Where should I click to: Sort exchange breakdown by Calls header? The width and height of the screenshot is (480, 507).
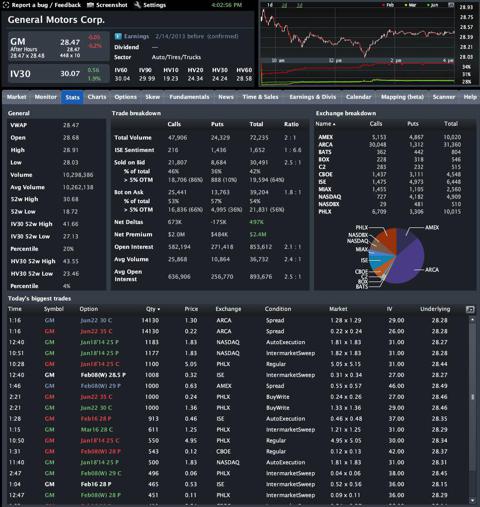(x=376, y=124)
